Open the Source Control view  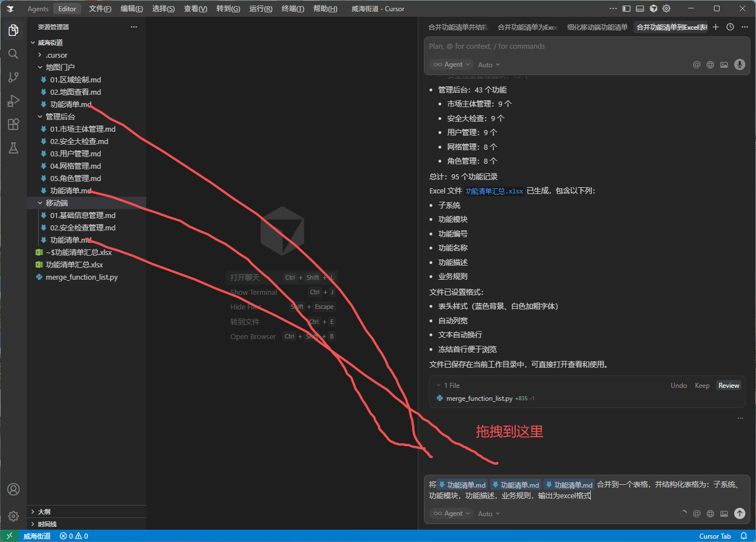tap(13, 77)
